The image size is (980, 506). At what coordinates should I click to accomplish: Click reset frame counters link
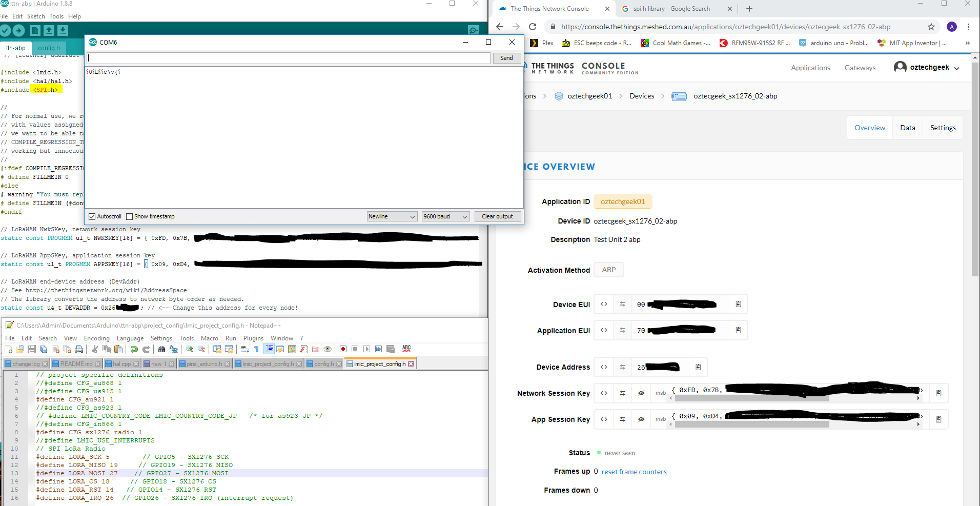(x=634, y=472)
